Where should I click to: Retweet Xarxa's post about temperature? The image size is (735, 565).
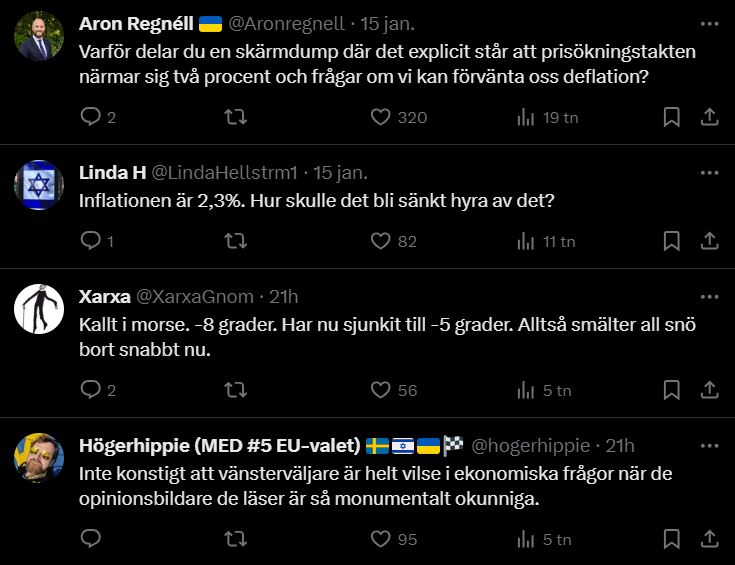click(236, 391)
